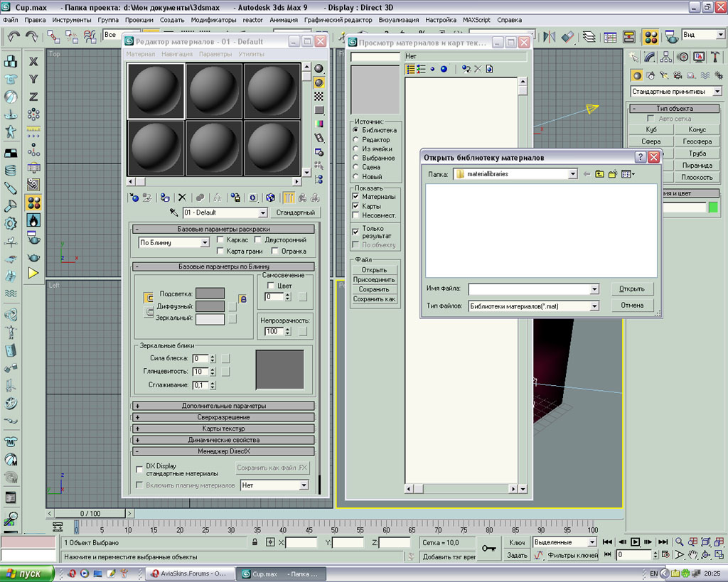This screenshot has height=582, width=728.
Task: Click the Set Key large key icon
Action: pyautogui.click(x=489, y=548)
